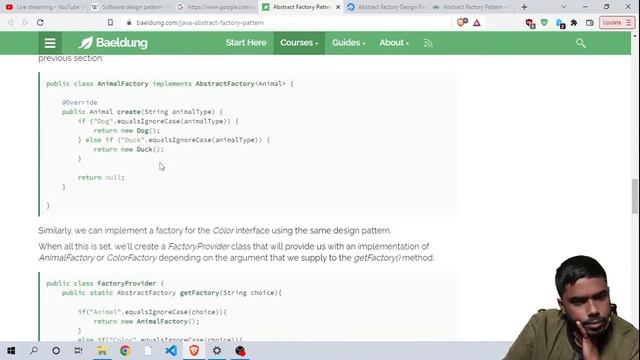Launch Google Chrome from the taskbar
This screenshot has width=640, height=360.
[125, 351]
